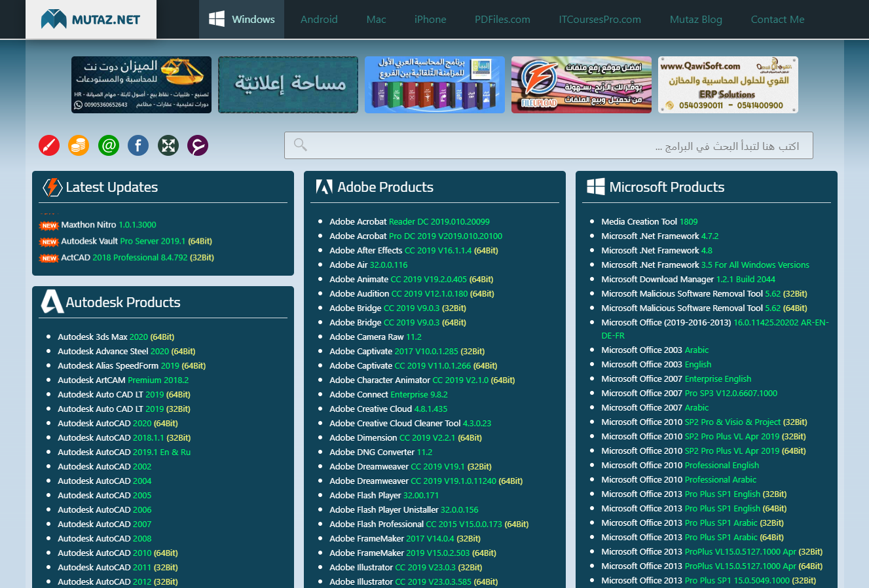Go to PDFiles.com in the navigation bar
This screenshot has width=869, height=588.
point(502,20)
